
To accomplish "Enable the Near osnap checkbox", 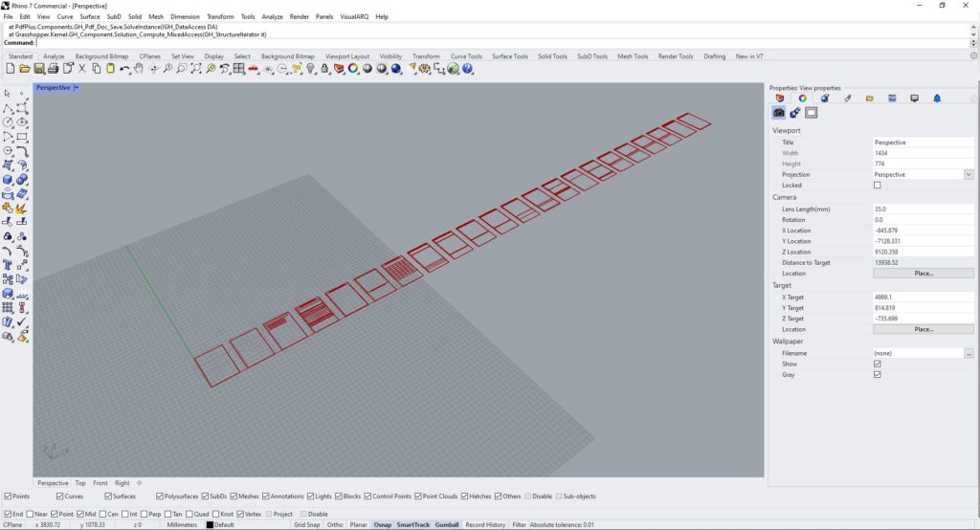I will coord(30,514).
